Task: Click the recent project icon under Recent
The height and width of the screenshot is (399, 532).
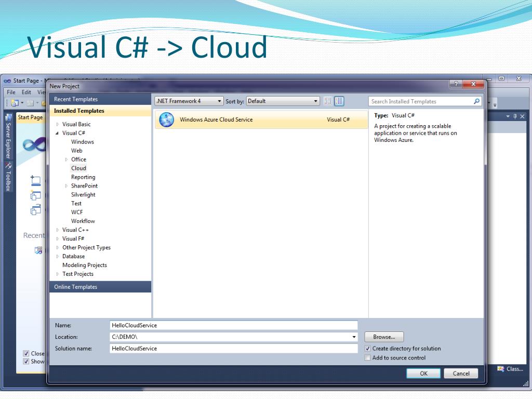Action: click(x=38, y=250)
